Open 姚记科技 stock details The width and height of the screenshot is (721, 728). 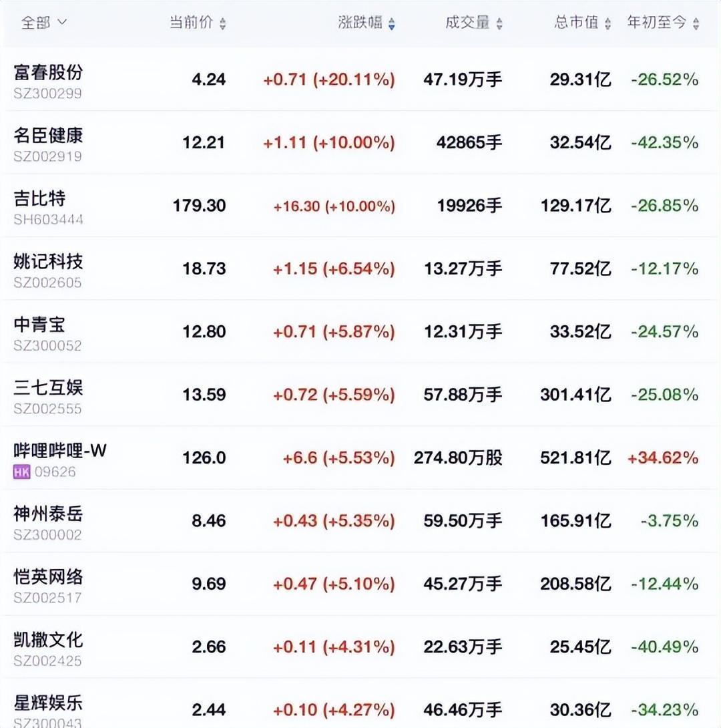[x=48, y=261]
